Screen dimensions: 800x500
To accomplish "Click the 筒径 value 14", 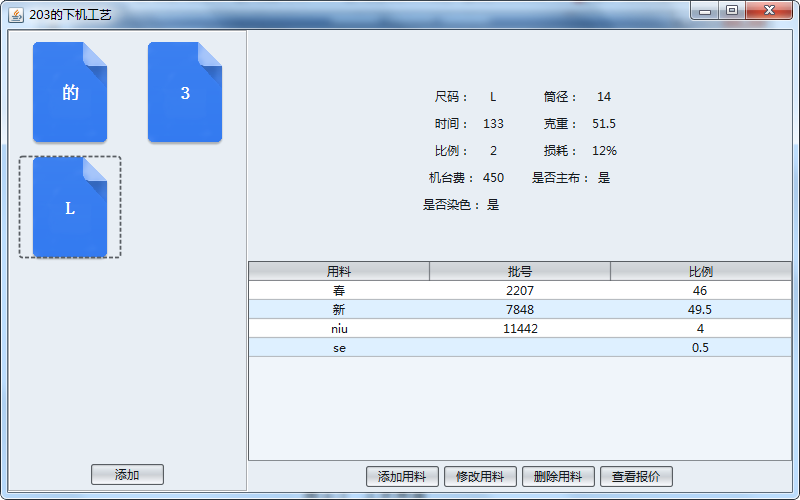I will tap(604, 96).
